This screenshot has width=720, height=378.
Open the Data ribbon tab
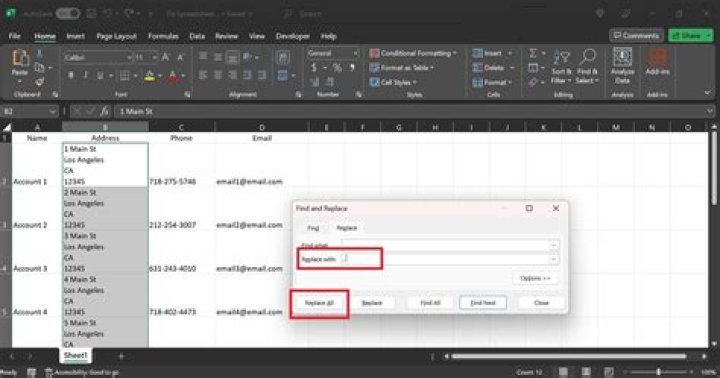point(197,36)
